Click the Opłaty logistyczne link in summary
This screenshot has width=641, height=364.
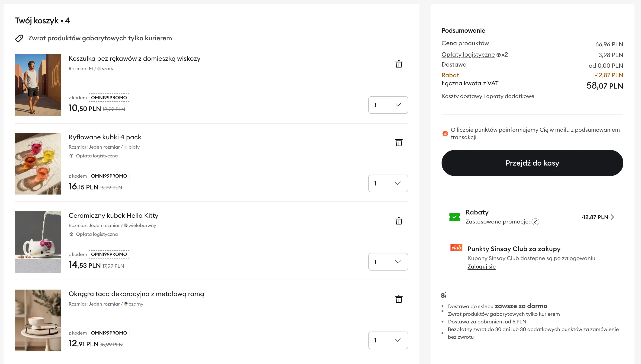pyautogui.click(x=468, y=54)
